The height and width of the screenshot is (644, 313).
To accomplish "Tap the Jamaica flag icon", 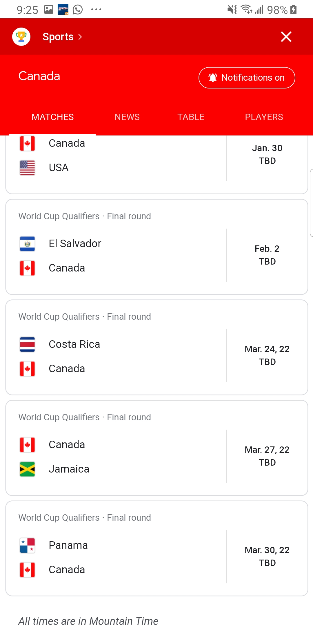I will [28, 469].
